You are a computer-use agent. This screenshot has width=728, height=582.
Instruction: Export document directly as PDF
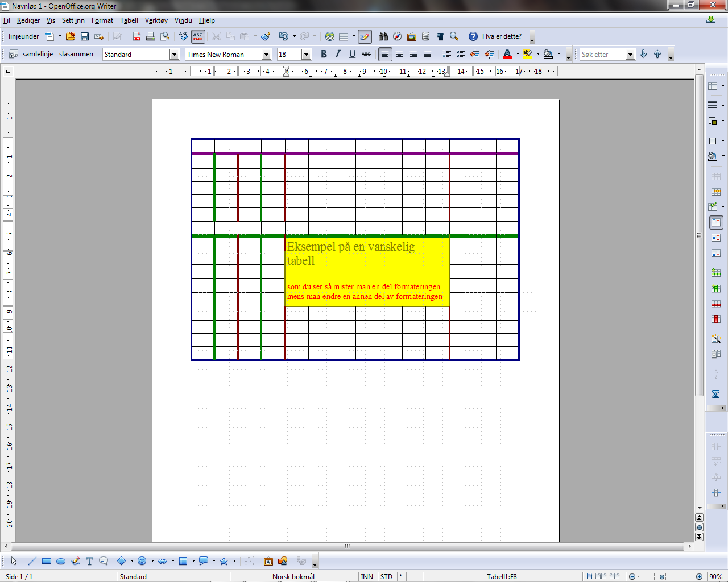[x=136, y=36]
